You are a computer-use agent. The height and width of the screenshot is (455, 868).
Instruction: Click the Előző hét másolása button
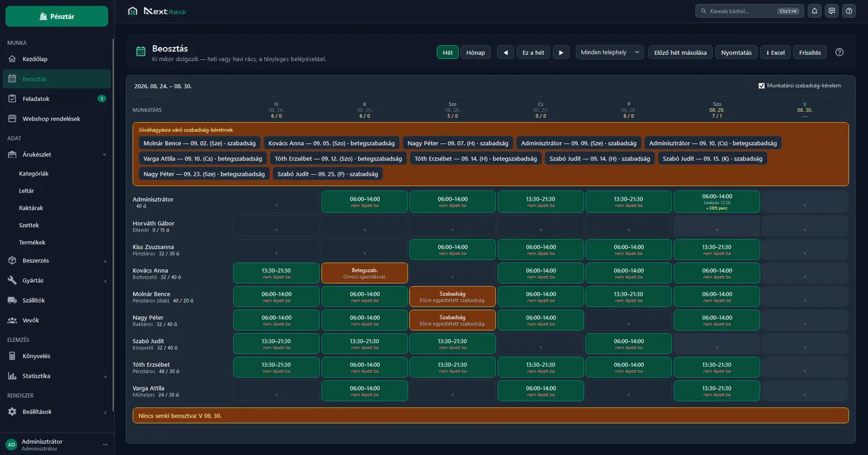click(680, 52)
